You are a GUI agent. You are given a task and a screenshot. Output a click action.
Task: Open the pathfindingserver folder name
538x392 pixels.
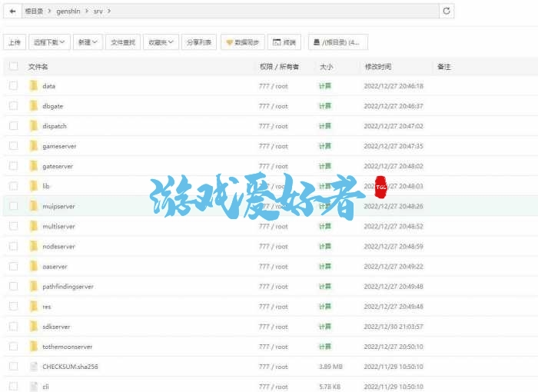pyautogui.click(x=68, y=287)
